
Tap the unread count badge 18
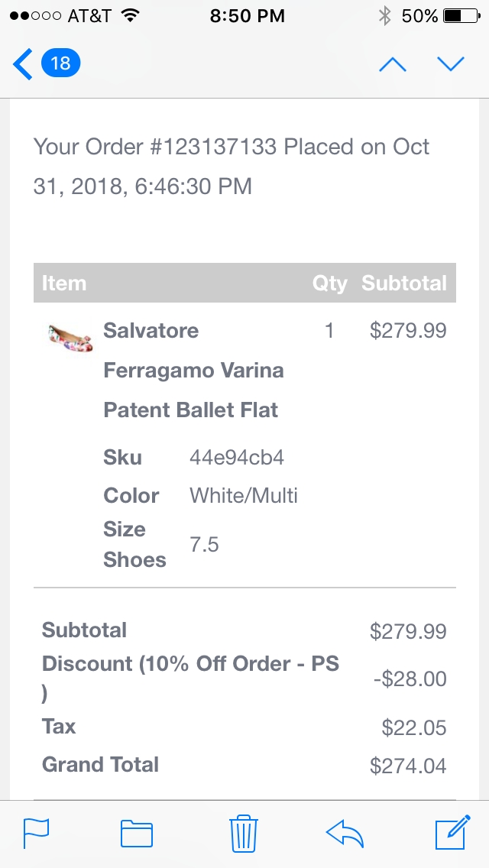(x=60, y=63)
